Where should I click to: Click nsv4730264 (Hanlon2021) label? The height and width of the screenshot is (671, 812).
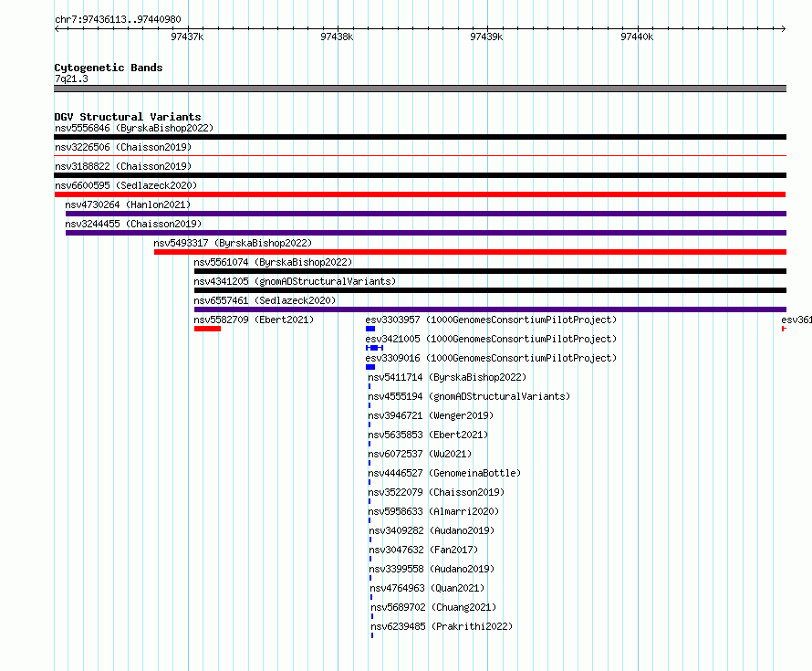[128, 204]
